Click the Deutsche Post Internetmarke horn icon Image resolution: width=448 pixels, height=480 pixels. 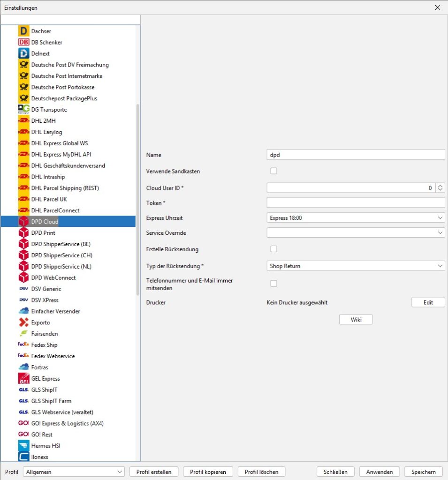click(x=23, y=76)
